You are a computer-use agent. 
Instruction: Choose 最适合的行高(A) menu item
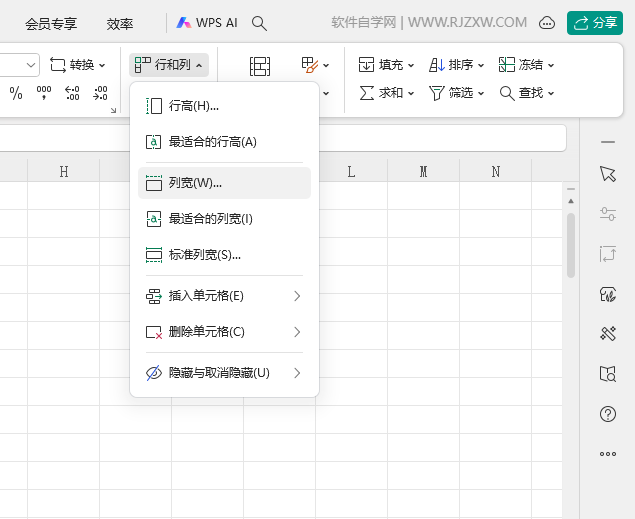click(224, 142)
